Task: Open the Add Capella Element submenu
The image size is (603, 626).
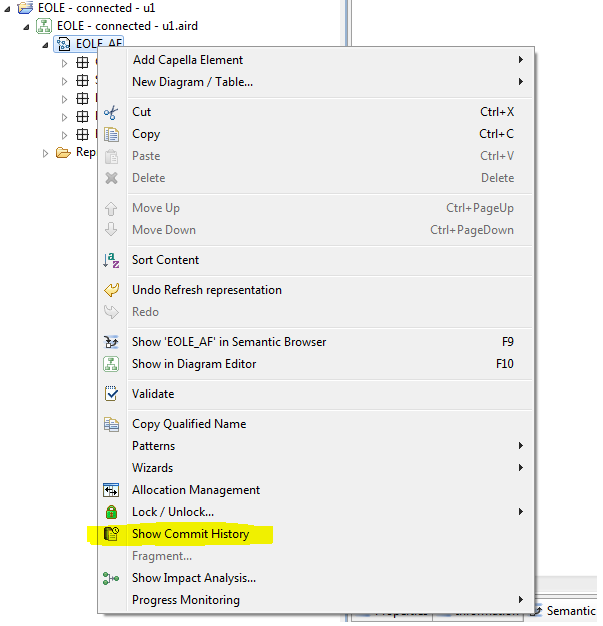Action: click(188, 60)
